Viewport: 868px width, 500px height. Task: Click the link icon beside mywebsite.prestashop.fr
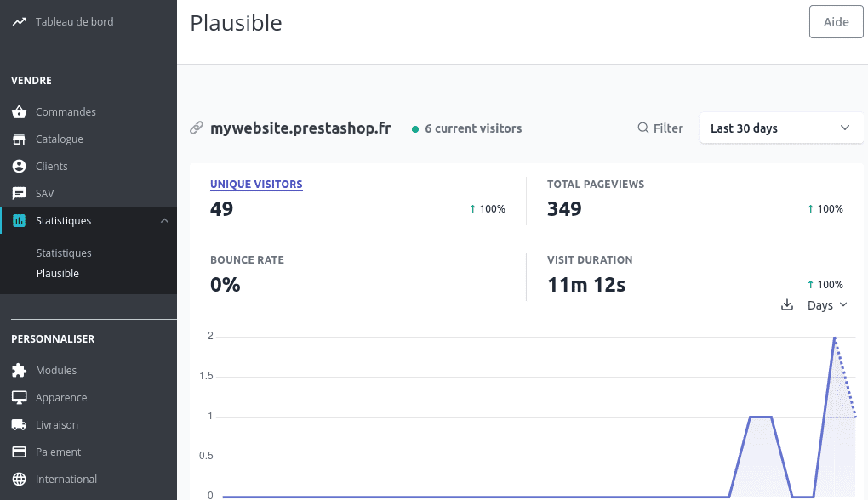(197, 128)
